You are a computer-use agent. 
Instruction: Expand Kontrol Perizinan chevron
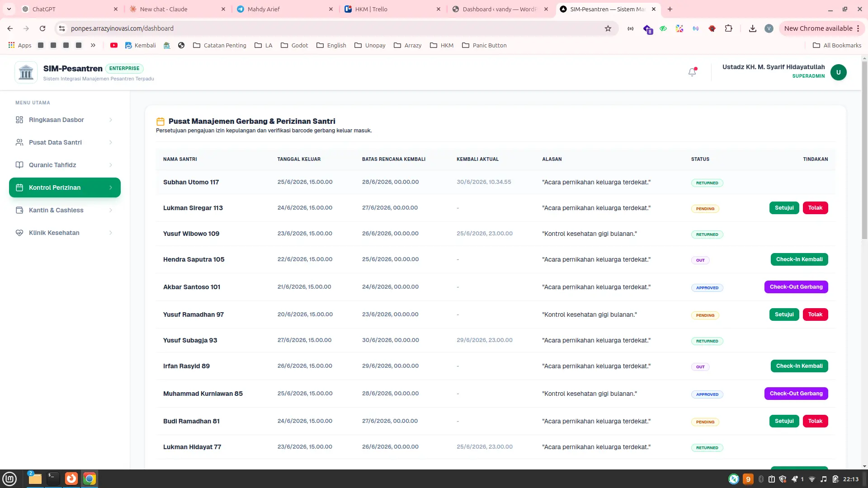click(x=111, y=188)
